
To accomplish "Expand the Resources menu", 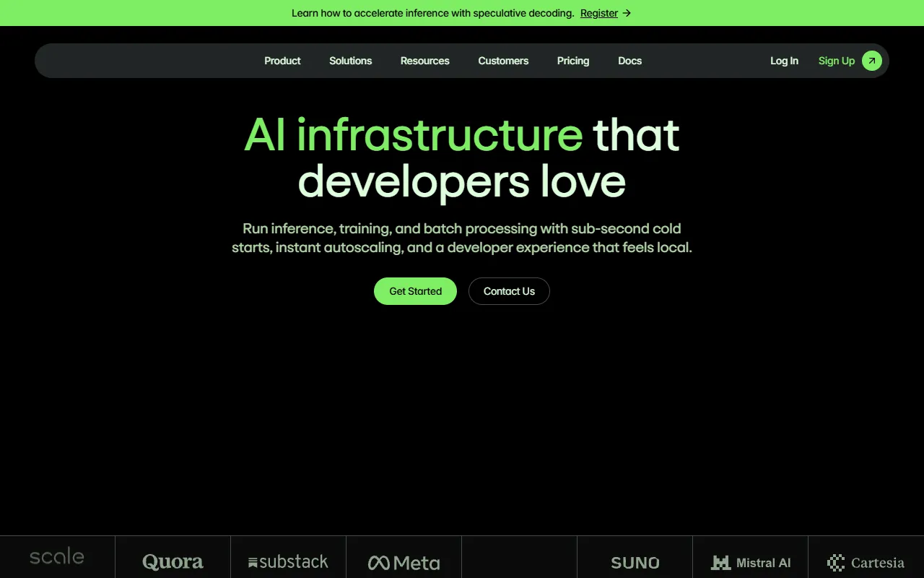I will click(424, 61).
